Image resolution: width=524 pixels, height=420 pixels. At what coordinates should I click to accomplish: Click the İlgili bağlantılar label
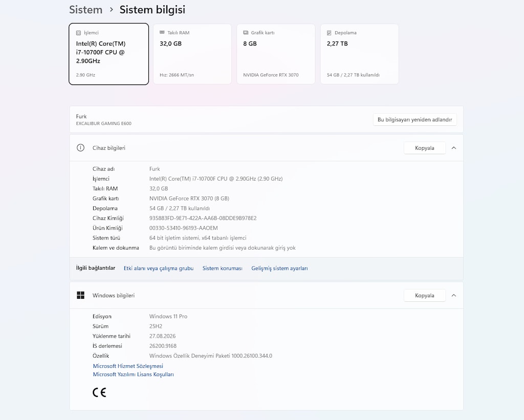click(x=96, y=268)
